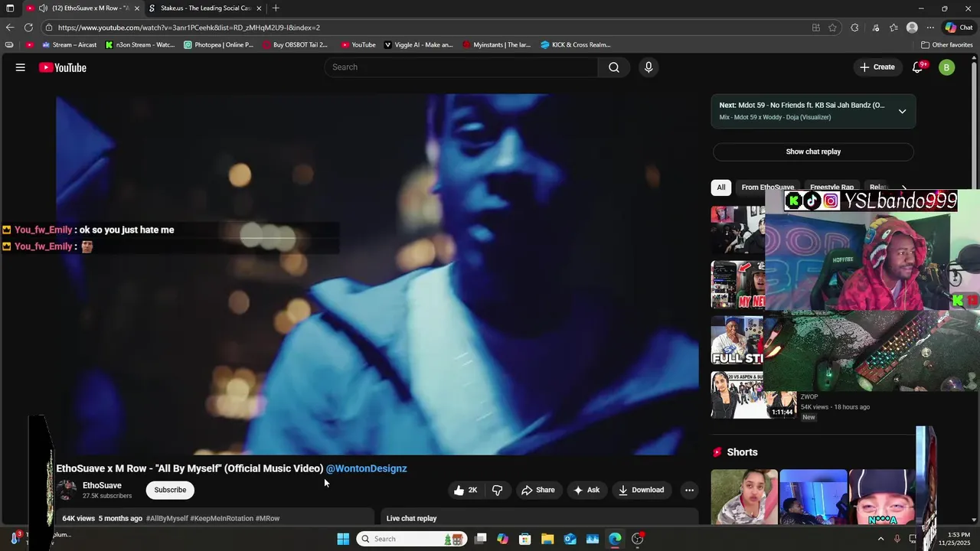Share the video
Image resolution: width=980 pixels, height=551 pixels.
point(537,490)
